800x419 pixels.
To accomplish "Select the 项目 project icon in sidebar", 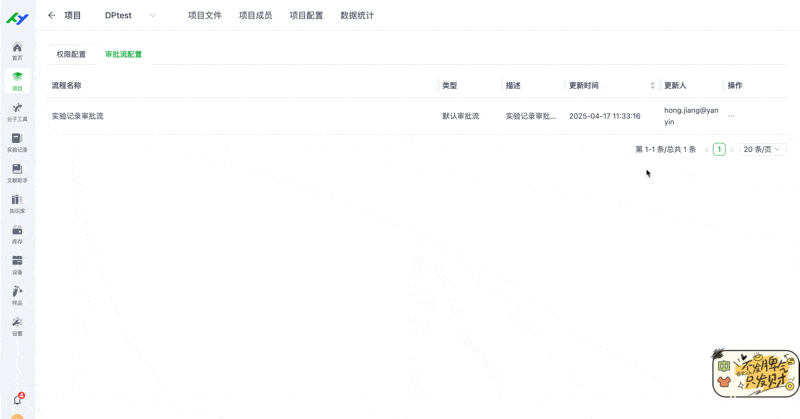I will click(x=17, y=81).
